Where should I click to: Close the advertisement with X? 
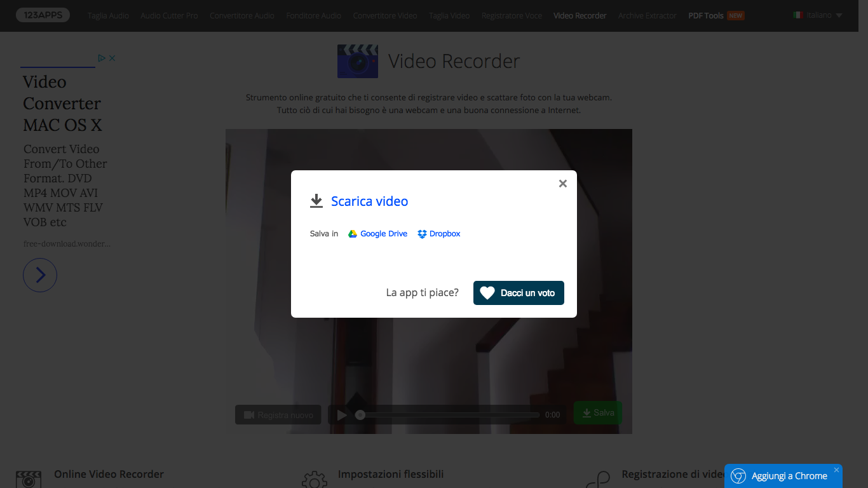pos(112,58)
